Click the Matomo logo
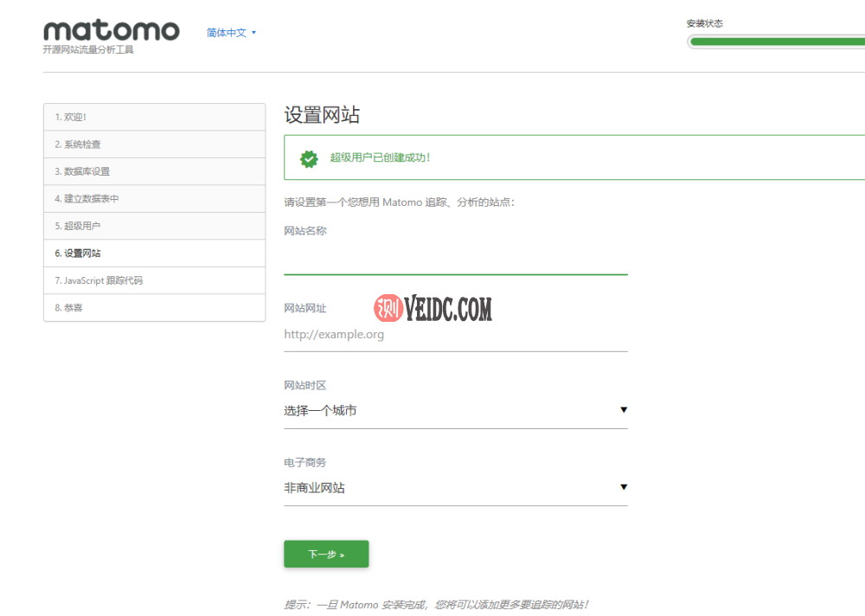The image size is (865, 616). coord(112,30)
